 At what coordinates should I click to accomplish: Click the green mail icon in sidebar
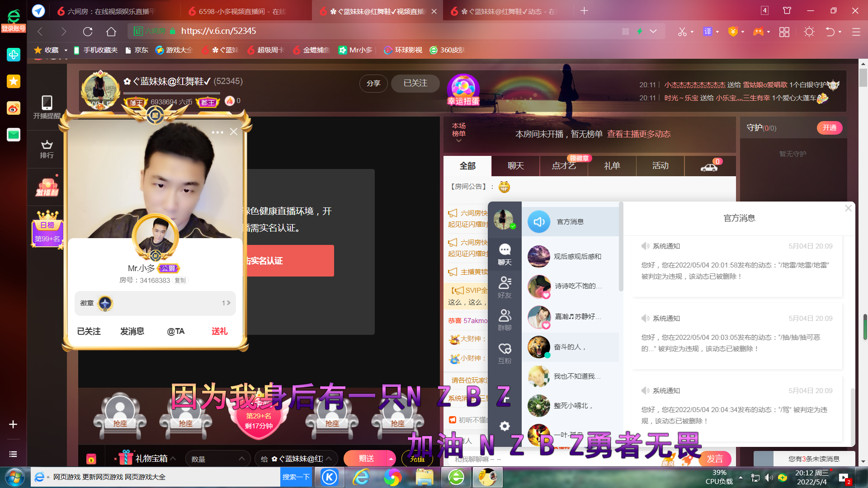(14, 135)
